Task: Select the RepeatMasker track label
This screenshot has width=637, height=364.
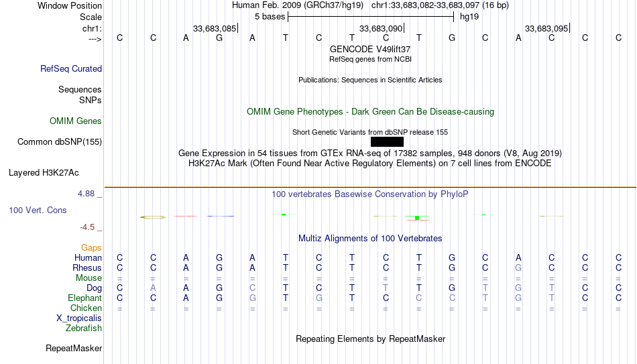Action: tap(74, 348)
